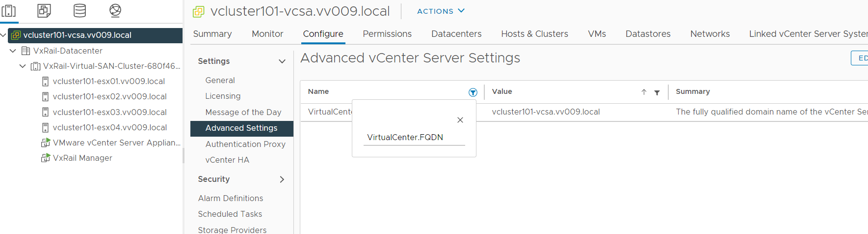Viewport: 868px width, 234px height.
Task: Collapse the Settings section chevron
Action: pos(282,61)
